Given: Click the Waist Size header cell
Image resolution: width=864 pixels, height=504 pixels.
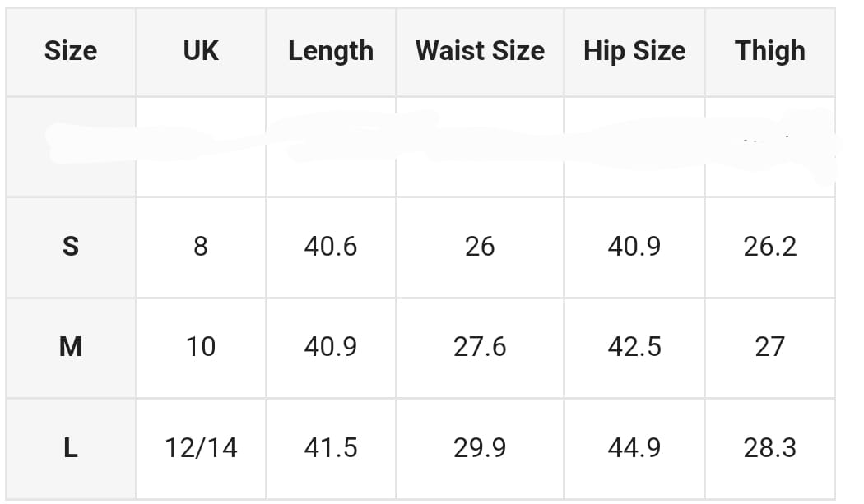Looking at the screenshot, I should point(480,51).
